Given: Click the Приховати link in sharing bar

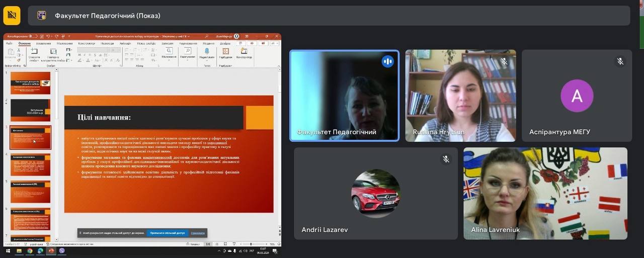Looking at the screenshot, I should point(198,233).
